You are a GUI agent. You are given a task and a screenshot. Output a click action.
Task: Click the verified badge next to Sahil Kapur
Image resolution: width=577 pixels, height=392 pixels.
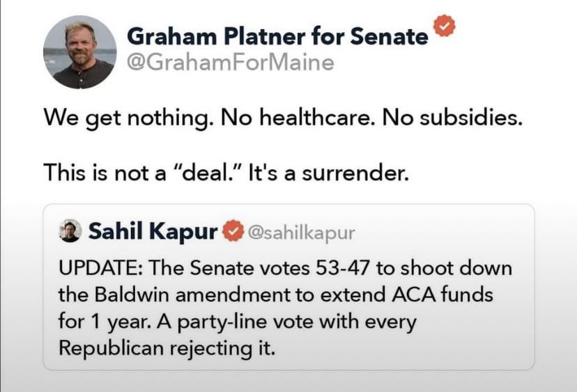pyautogui.click(x=233, y=232)
